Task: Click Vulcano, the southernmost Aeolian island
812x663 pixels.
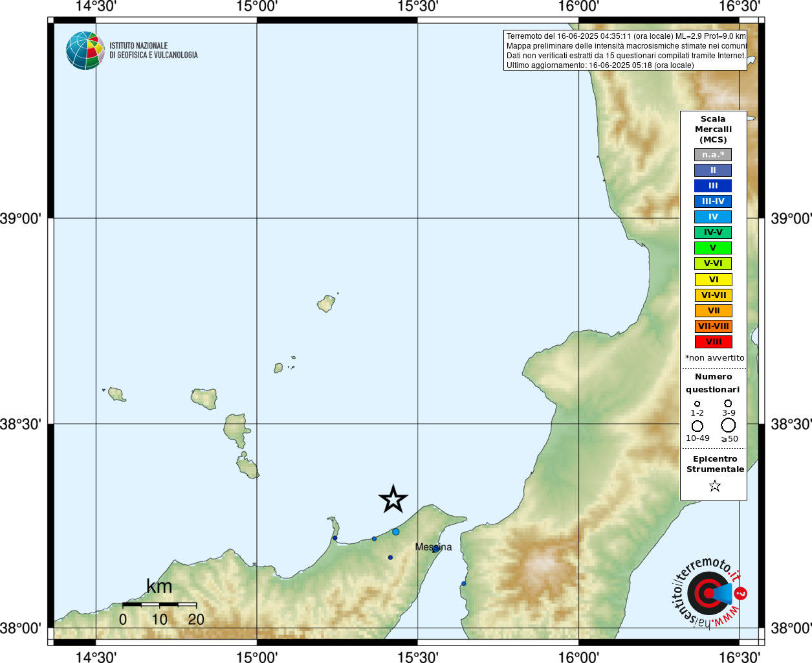Action: 247,466
